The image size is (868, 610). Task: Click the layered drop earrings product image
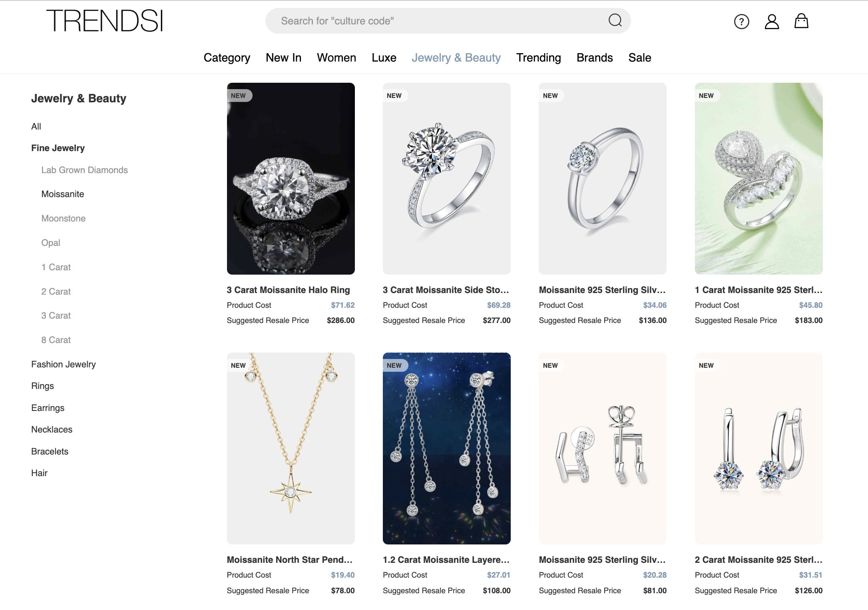click(x=446, y=448)
